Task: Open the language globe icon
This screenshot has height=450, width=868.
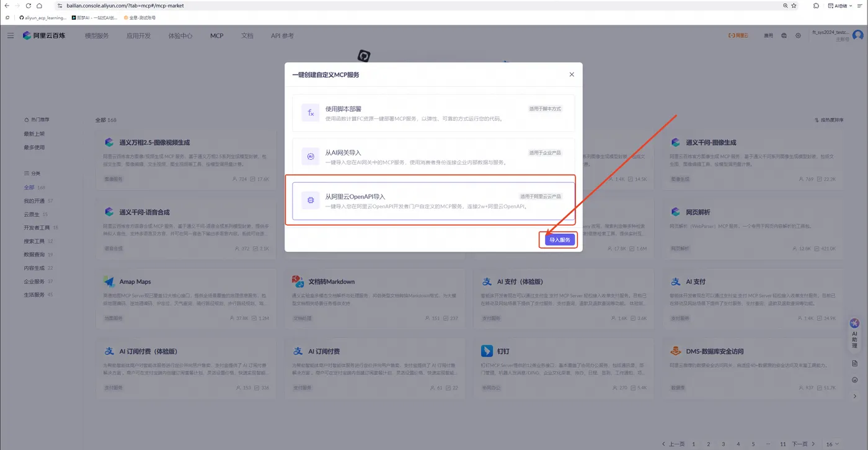Action: 784,36
